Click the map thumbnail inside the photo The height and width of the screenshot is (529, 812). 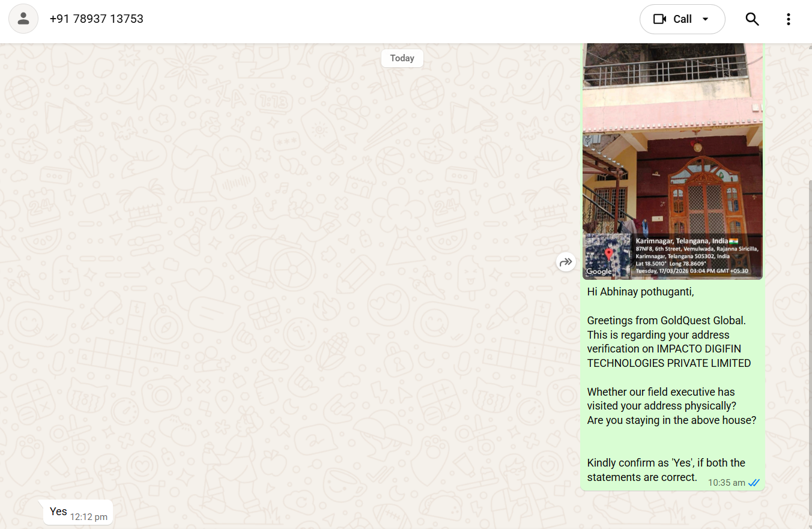point(608,256)
